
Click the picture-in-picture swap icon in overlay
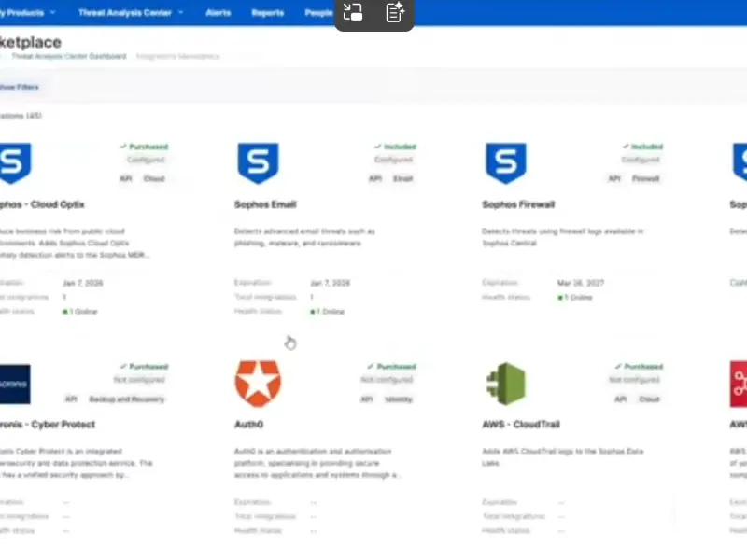[x=353, y=13]
